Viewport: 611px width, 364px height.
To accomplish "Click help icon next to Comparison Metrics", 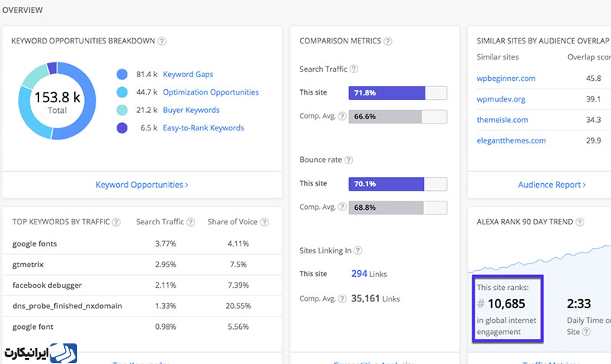I will (388, 41).
